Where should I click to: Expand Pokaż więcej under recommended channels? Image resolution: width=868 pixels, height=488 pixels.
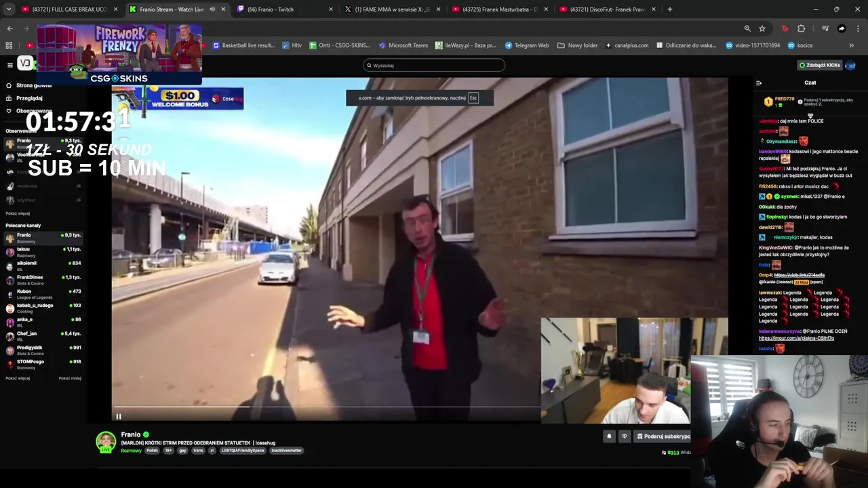18,378
